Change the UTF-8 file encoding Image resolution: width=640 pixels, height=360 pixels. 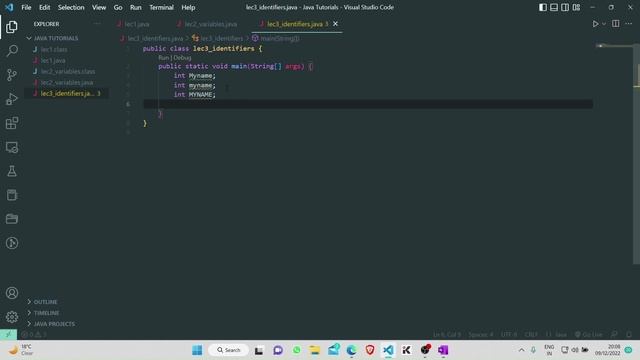[x=509, y=335]
